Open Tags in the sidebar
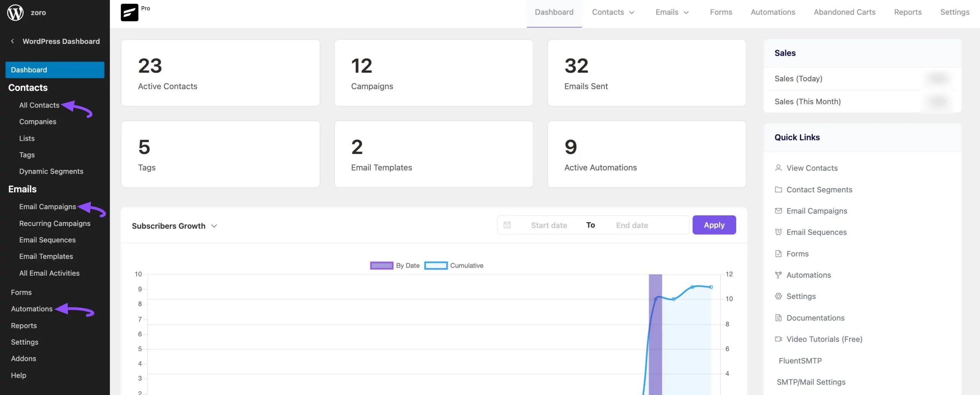The image size is (980, 395). pyautogui.click(x=27, y=155)
